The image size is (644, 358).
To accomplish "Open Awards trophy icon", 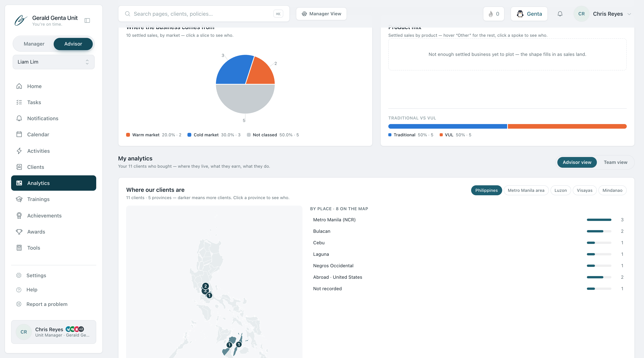I will (19, 232).
